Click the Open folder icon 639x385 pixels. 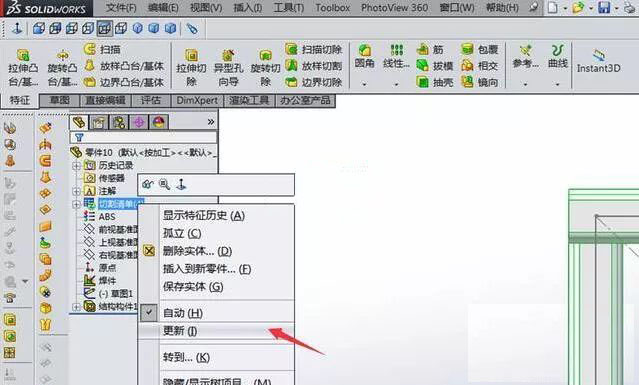[578, 7]
